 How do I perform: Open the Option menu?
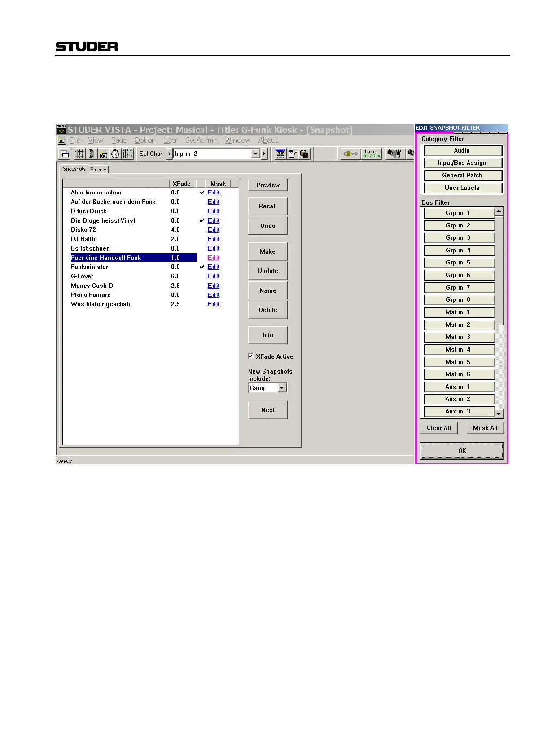145,141
